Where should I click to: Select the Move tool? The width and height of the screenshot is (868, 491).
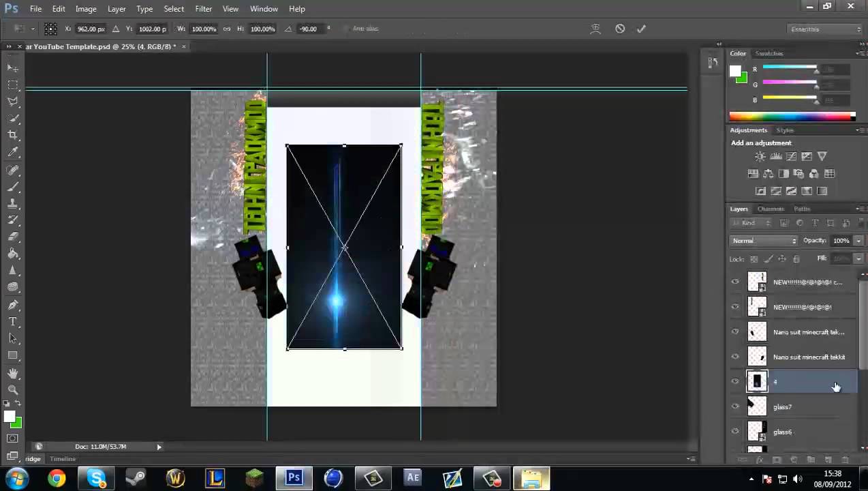point(13,68)
